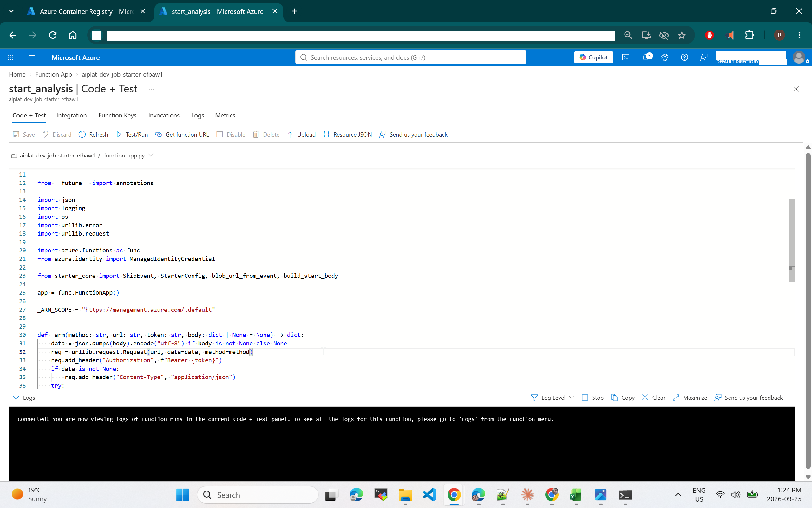
Task: Upload a file to the function
Action: pos(301,134)
